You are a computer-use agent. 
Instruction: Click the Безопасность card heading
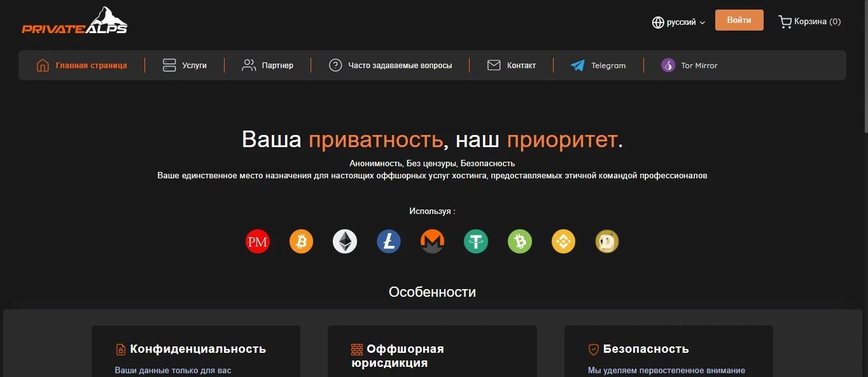[646, 349]
